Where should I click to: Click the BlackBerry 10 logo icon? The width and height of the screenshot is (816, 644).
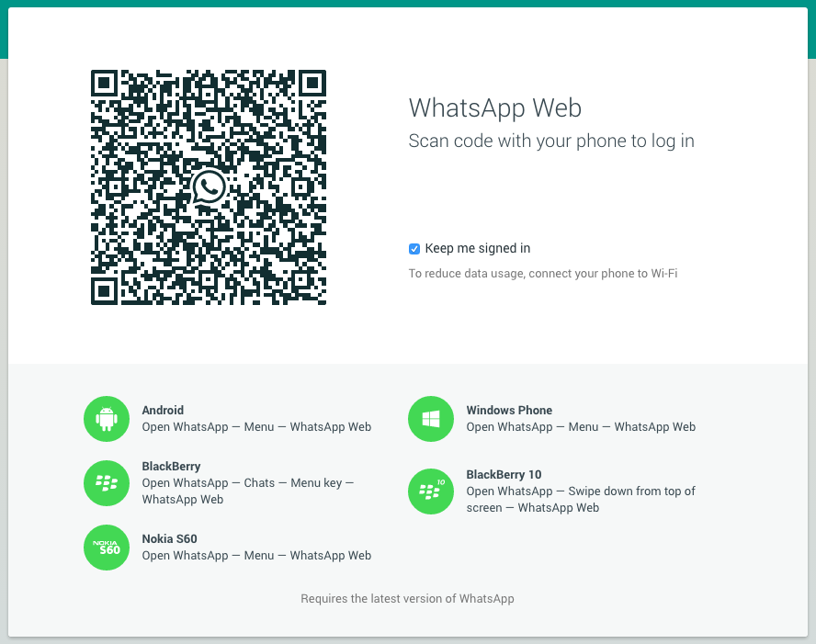point(431,491)
